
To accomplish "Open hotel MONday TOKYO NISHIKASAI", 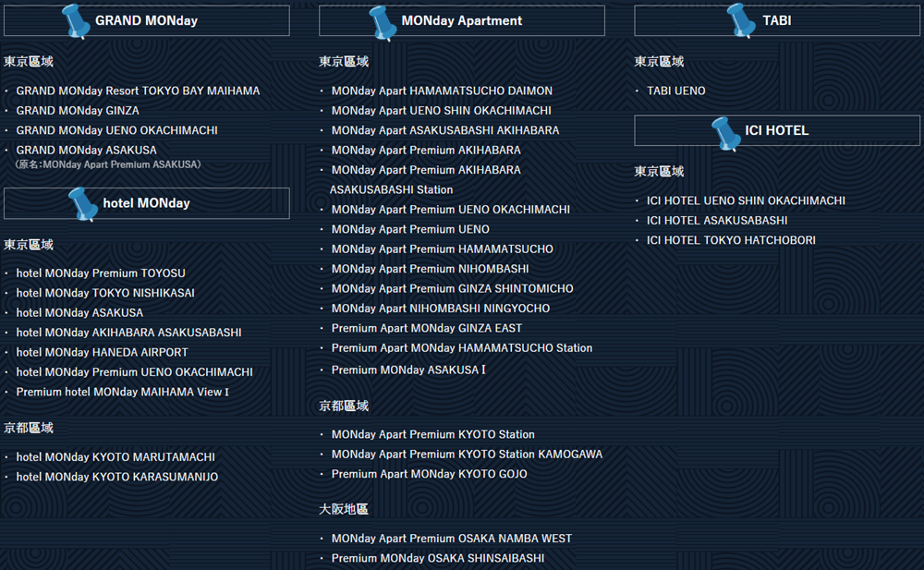I will pos(105,293).
